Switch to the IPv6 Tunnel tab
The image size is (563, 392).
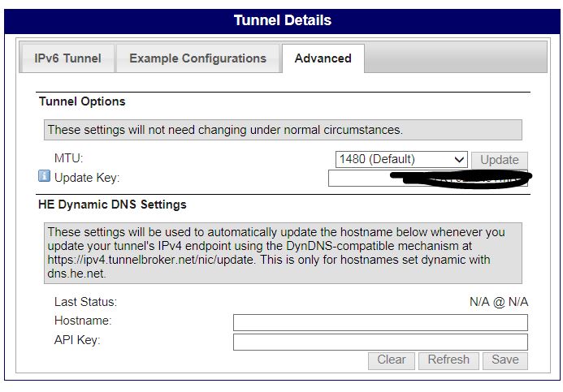tap(67, 58)
